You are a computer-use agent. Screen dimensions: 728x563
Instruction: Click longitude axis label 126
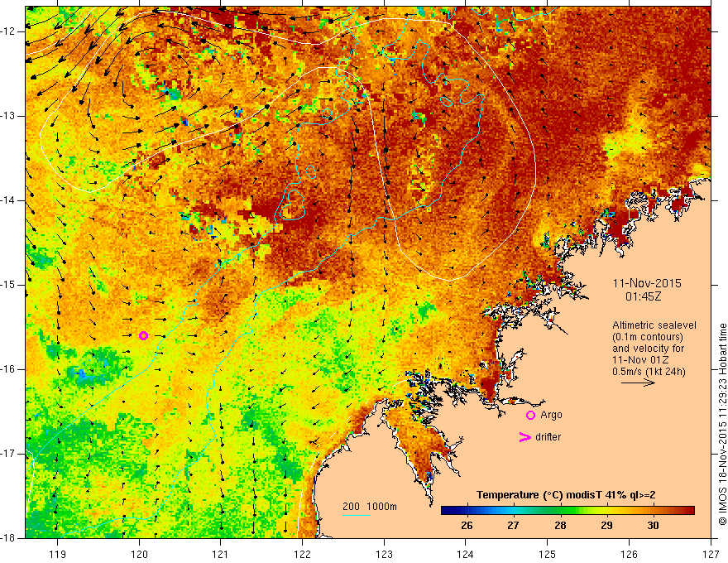pos(629,554)
